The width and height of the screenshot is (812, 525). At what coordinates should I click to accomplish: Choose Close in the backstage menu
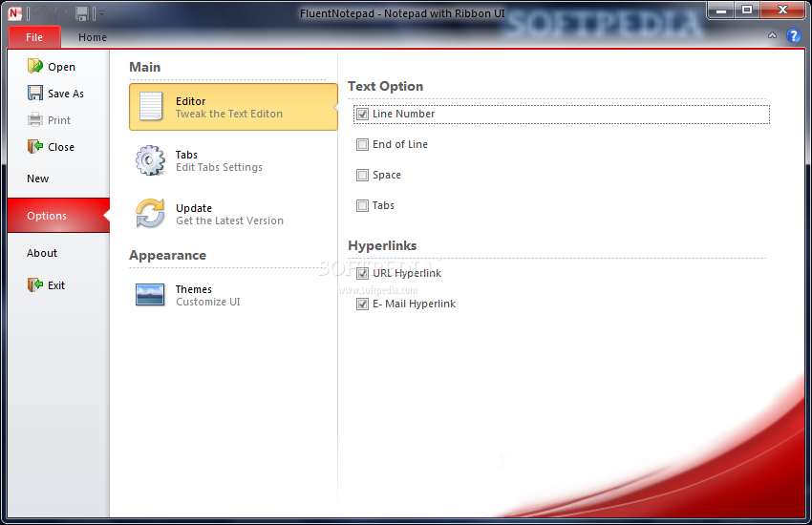pyautogui.click(x=58, y=147)
